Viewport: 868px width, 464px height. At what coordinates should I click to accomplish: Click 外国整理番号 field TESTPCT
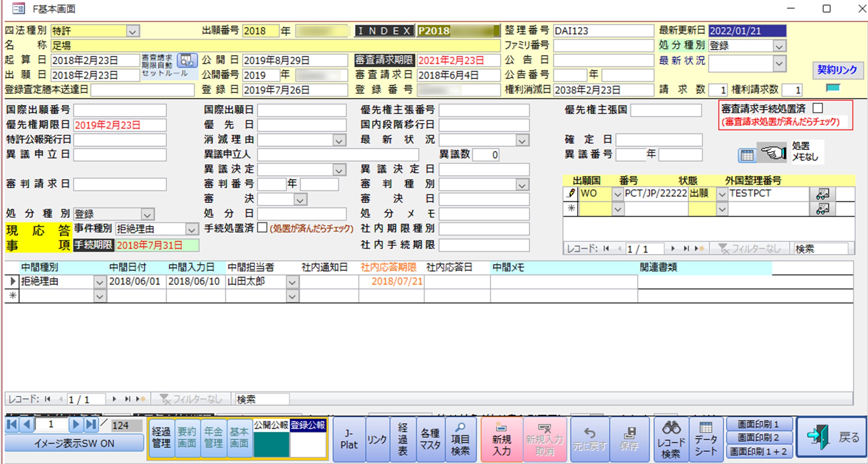pos(768,193)
